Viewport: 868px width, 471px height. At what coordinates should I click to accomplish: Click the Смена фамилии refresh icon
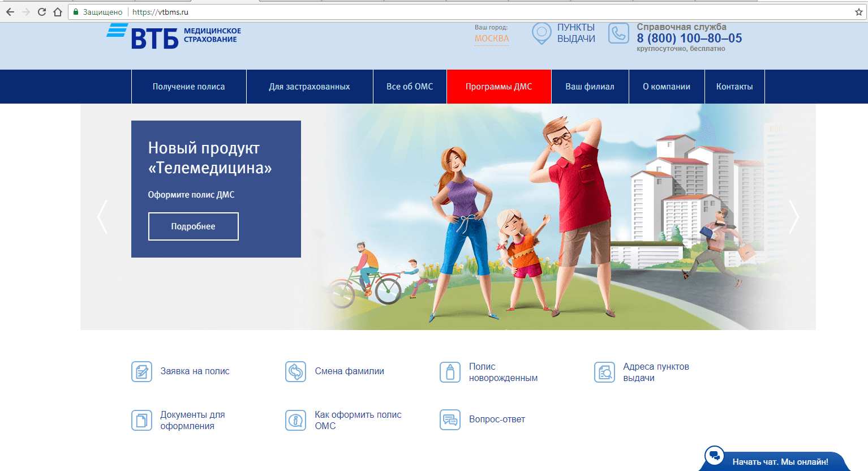point(295,372)
